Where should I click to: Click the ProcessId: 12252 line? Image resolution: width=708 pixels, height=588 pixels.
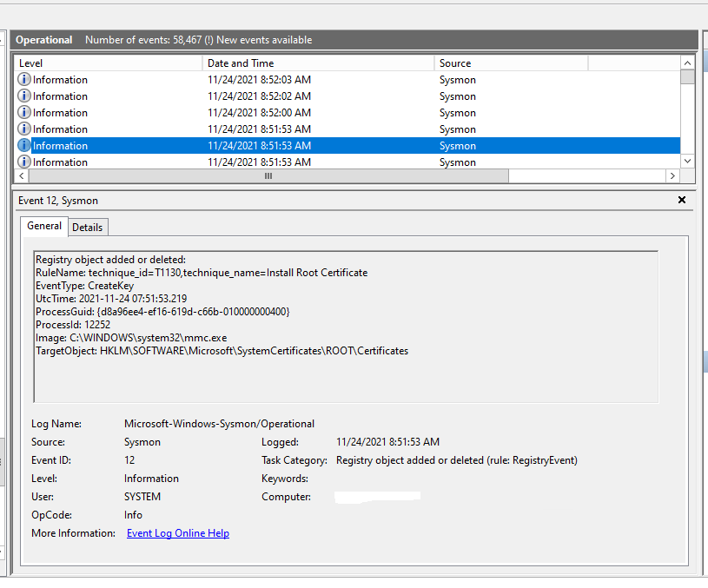[x=73, y=325]
